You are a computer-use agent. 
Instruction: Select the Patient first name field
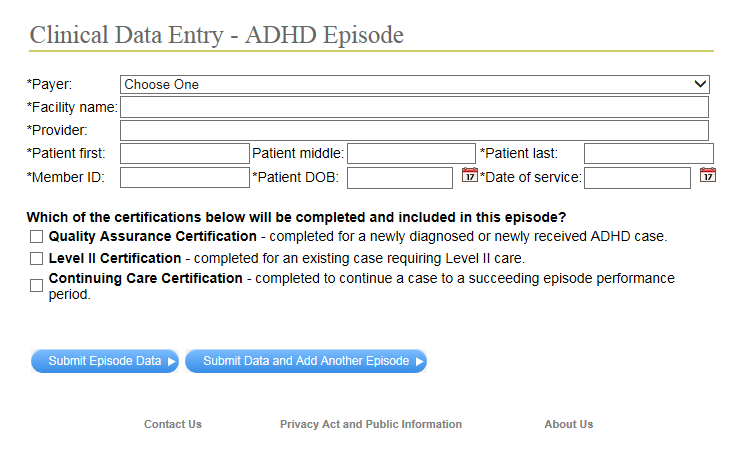click(x=184, y=153)
